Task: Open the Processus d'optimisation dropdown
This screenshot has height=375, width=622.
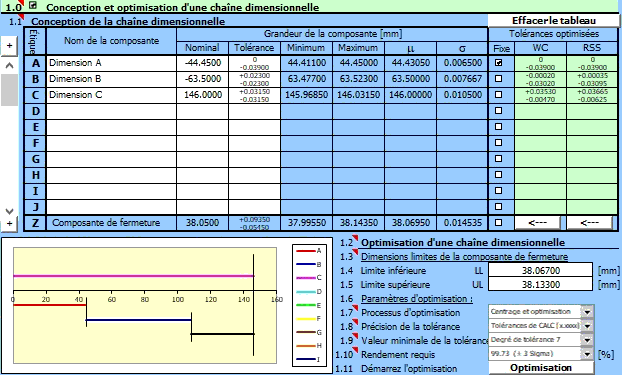Action: pos(587,312)
